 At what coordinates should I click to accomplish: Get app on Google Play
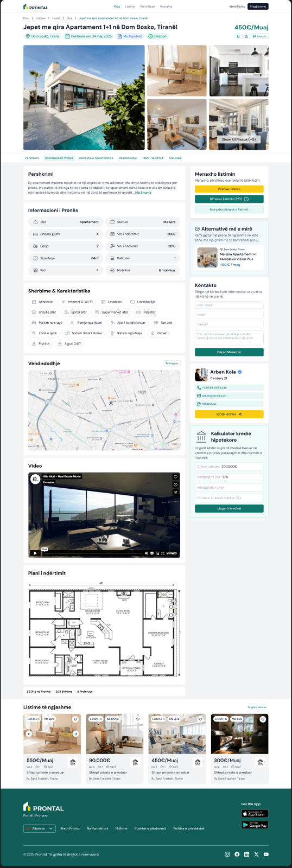(x=255, y=825)
